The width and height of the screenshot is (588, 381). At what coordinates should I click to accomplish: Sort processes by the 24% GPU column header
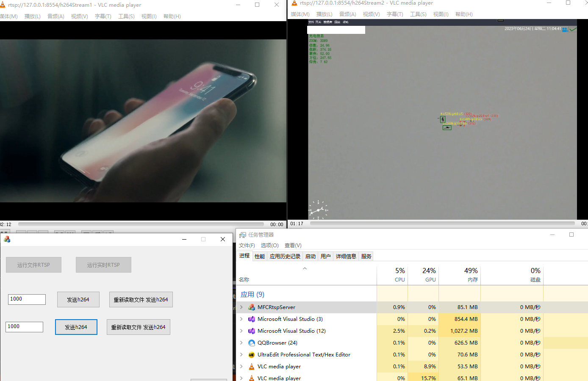[x=423, y=275]
